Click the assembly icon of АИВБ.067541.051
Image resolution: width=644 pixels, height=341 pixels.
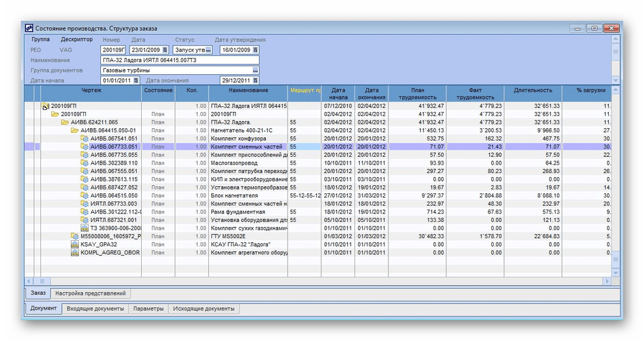click(85, 139)
